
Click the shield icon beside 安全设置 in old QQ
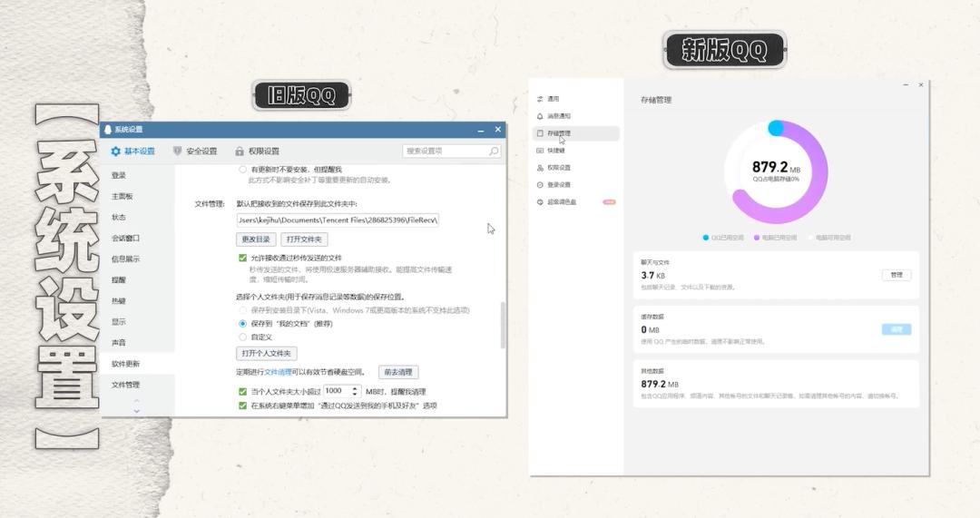click(x=178, y=151)
